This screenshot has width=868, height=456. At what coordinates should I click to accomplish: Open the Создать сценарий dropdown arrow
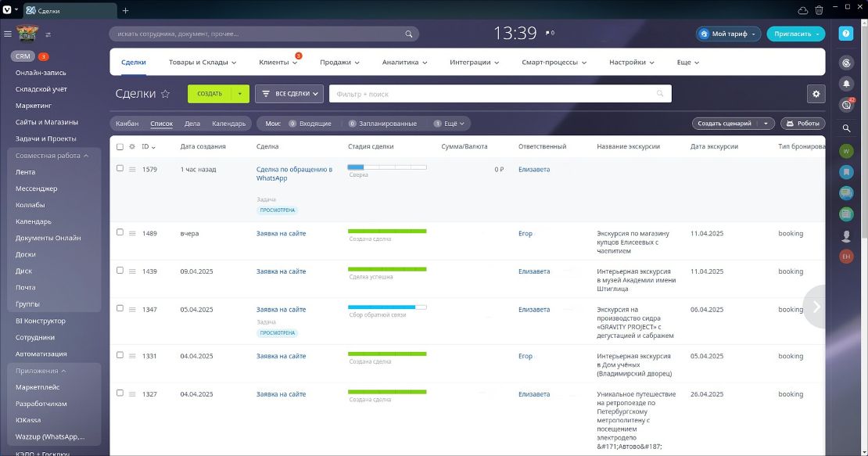tap(766, 124)
